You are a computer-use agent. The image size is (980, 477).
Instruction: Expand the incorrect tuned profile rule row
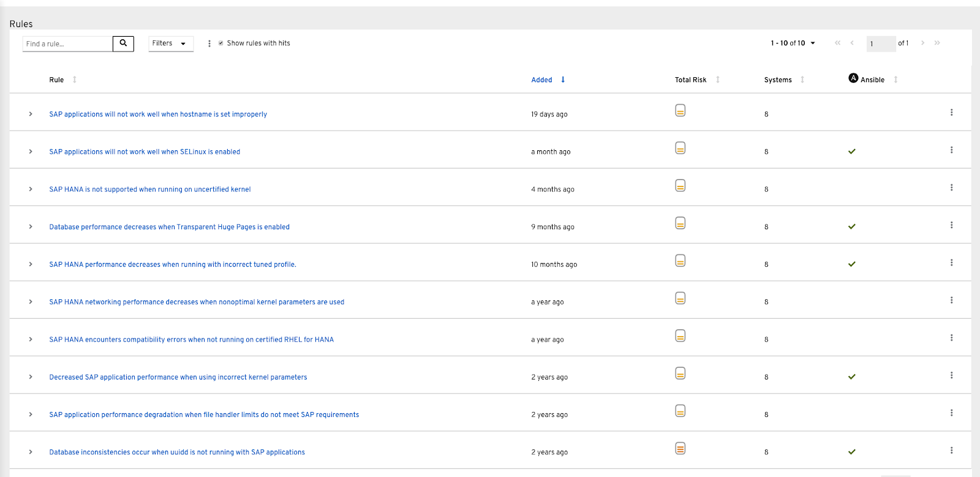pyautogui.click(x=31, y=264)
